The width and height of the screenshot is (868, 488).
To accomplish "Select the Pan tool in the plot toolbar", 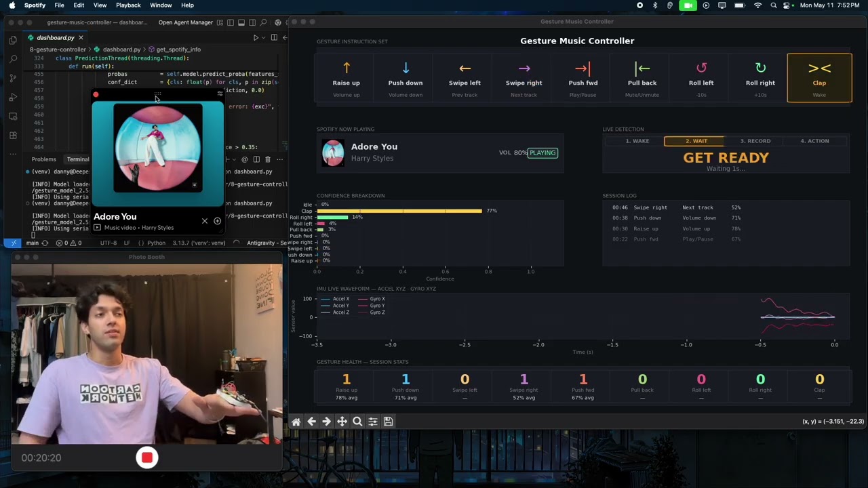I will coord(342,422).
